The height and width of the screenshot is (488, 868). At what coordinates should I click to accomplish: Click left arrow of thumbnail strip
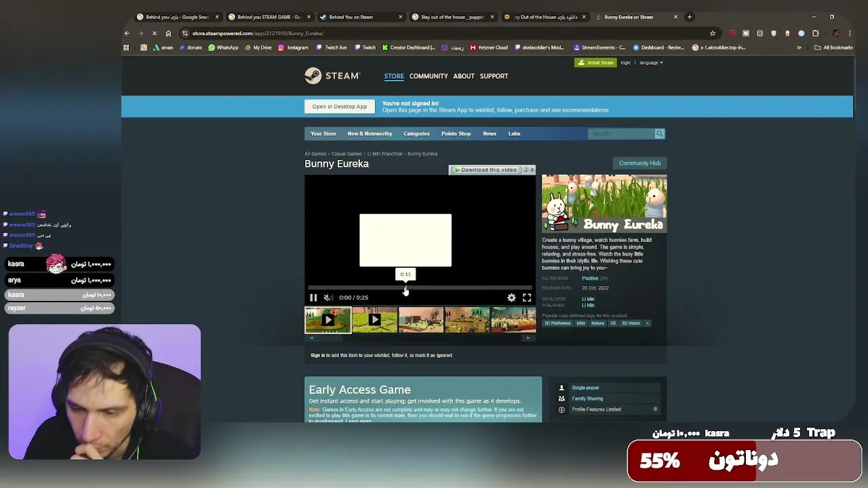click(x=311, y=338)
